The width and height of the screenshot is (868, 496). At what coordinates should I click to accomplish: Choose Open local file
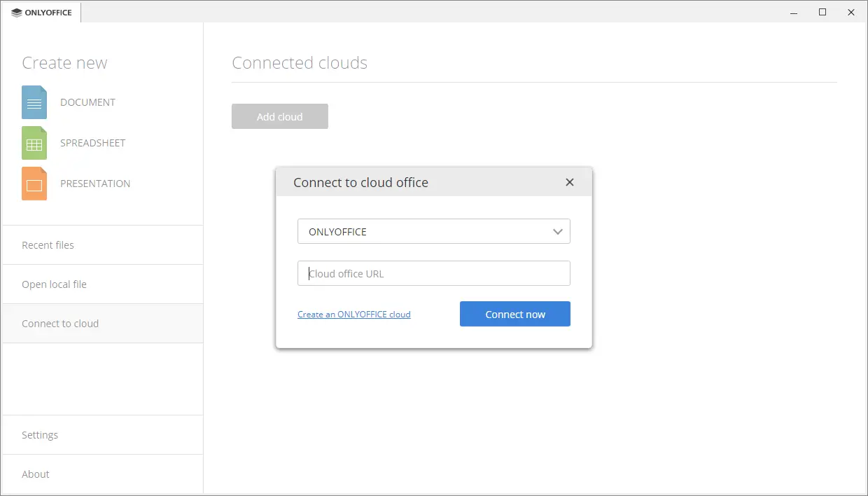(x=54, y=284)
